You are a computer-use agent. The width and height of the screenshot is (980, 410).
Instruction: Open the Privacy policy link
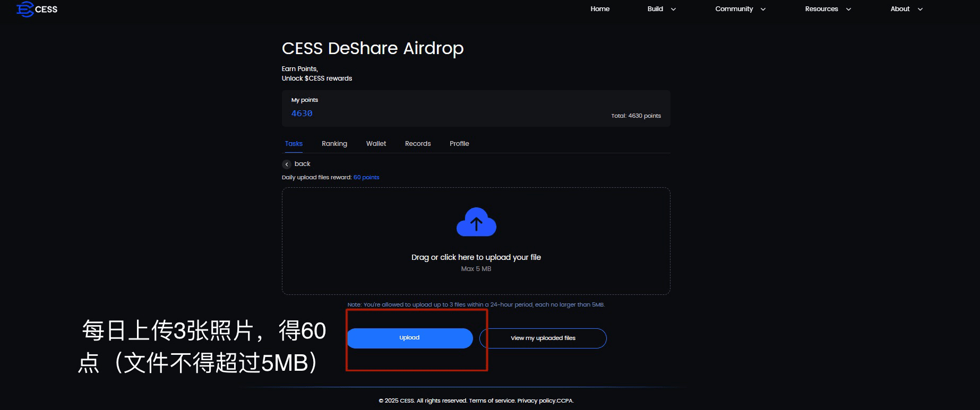[x=537, y=401]
